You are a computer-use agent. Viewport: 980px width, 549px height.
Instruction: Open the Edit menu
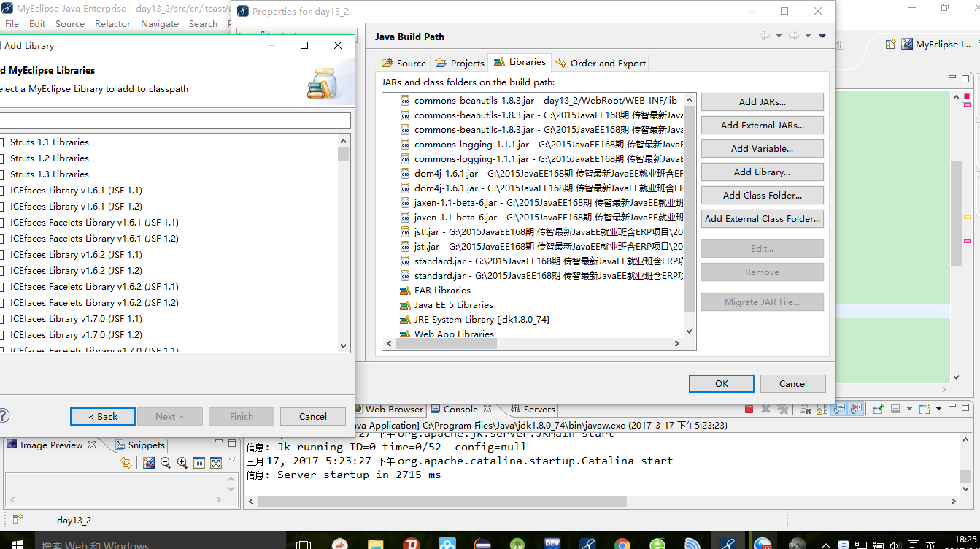[x=37, y=24]
